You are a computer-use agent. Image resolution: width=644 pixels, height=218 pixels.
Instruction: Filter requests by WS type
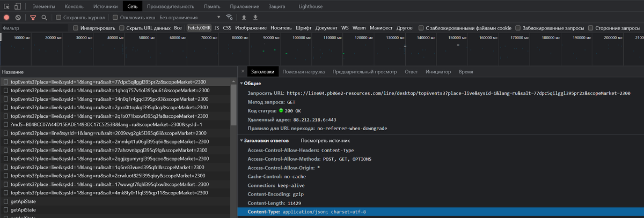[x=345, y=28]
